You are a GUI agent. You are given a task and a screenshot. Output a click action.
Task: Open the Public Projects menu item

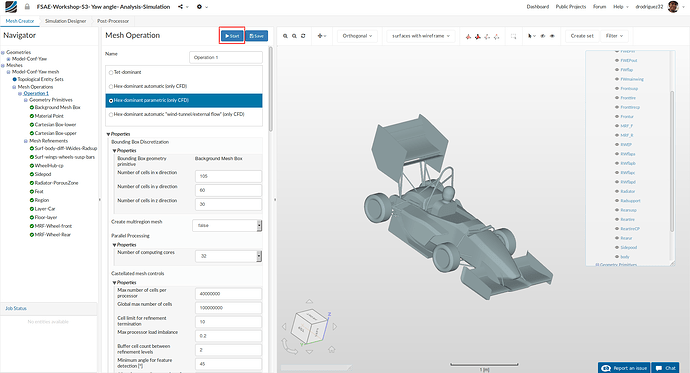tap(571, 7)
